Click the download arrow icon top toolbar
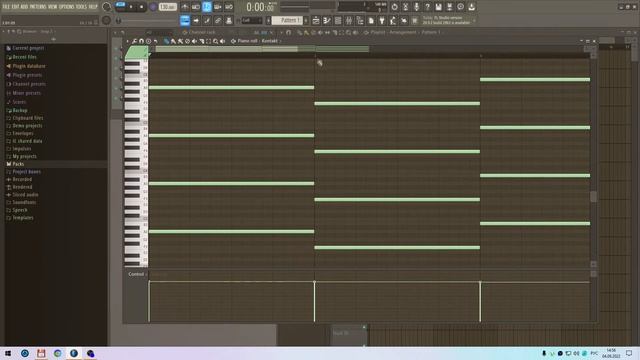The width and height of the screenshot is (640, 360). [471, 7]
